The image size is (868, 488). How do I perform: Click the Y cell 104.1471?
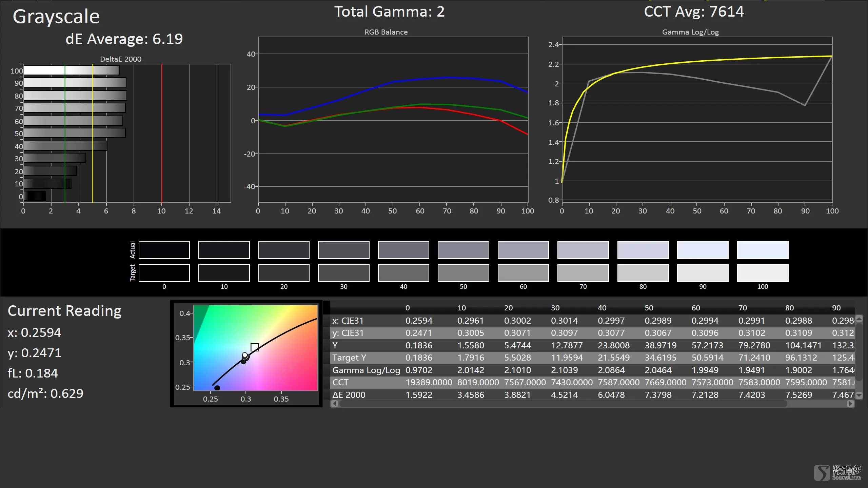(x=803, y=345)
